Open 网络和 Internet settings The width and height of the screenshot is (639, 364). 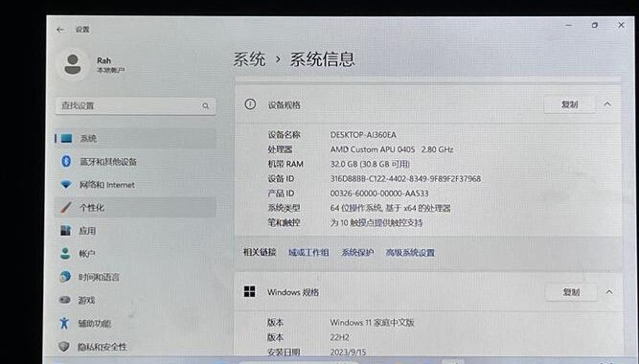[135, 185]
